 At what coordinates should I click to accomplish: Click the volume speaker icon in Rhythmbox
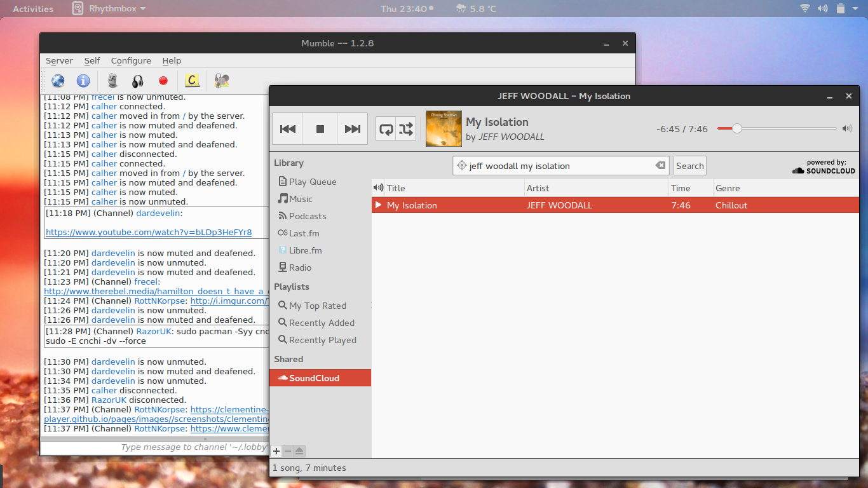point(847,128)
